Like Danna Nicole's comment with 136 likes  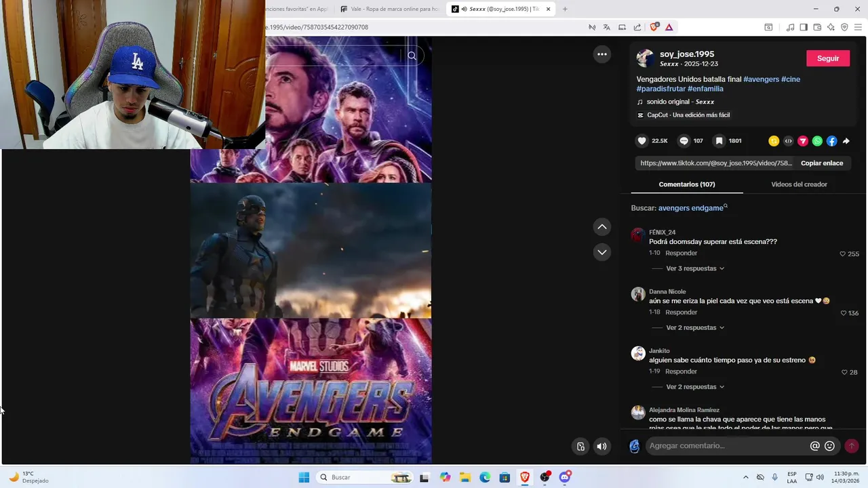844,313
